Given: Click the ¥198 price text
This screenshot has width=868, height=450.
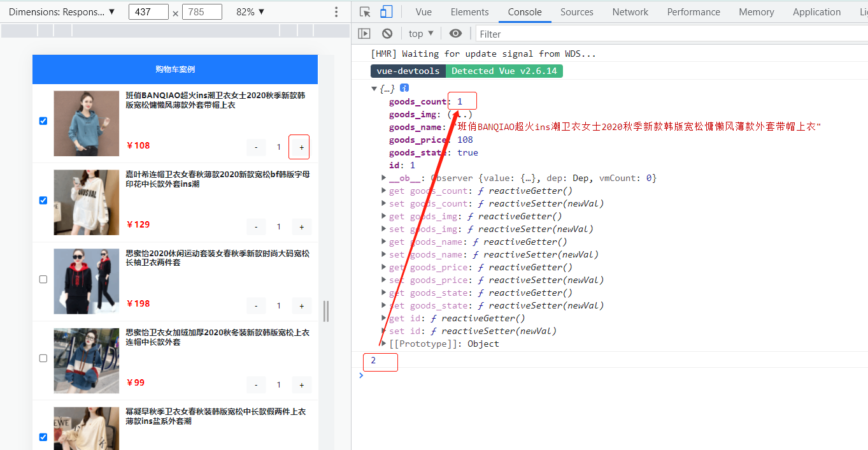Looking at the screenshot, I should 138,303.
